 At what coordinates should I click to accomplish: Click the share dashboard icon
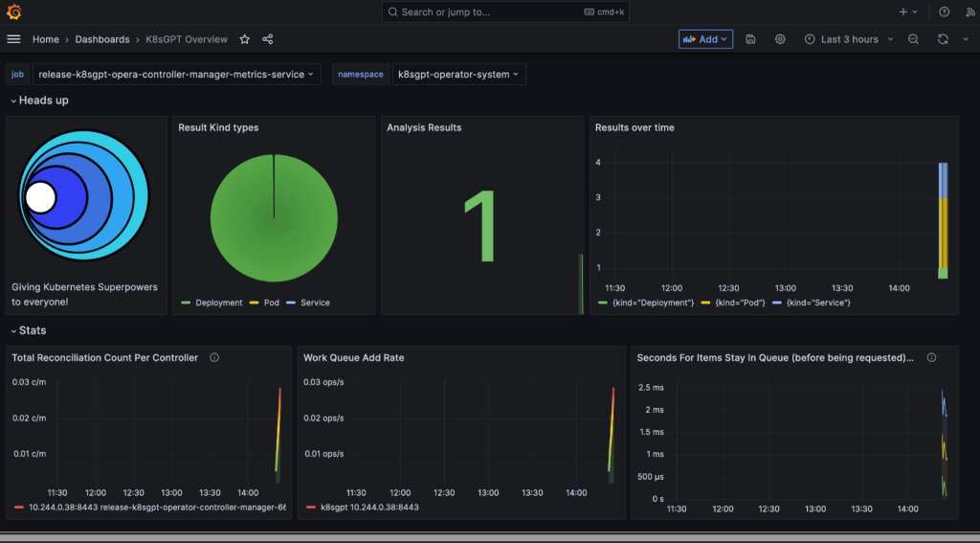click(x=268, y=39)
